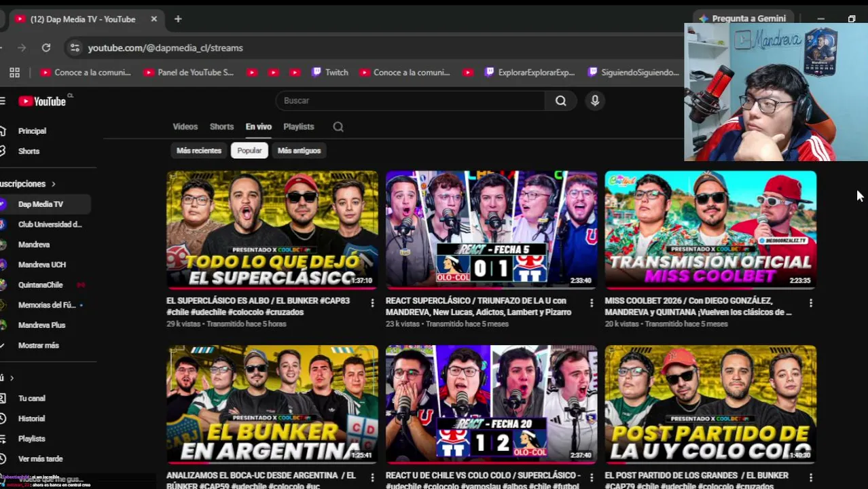Open Mandreva Plus subscription

click(x=42, y=325)
